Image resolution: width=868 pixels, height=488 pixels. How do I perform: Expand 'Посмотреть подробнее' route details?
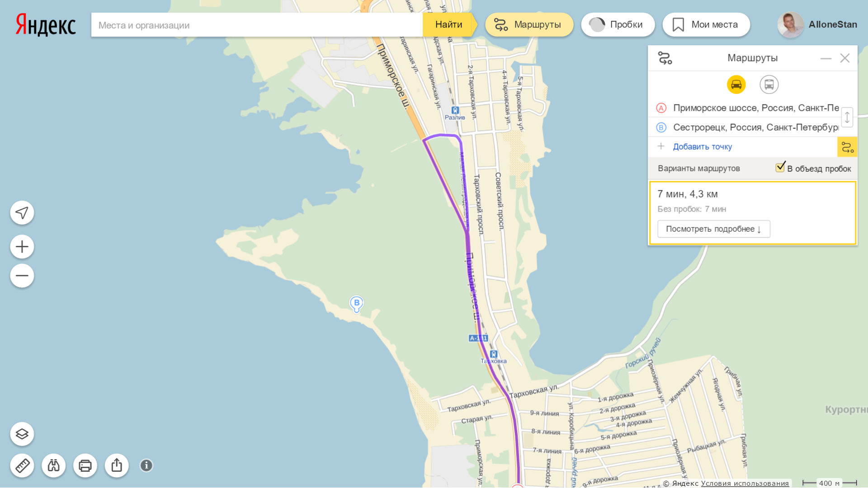coord(714,229)
